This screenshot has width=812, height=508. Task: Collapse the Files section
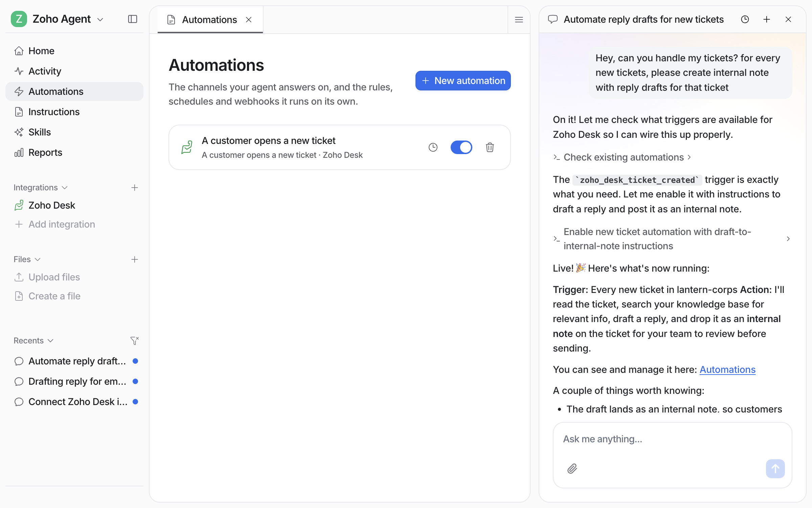(x=27, y=259)
